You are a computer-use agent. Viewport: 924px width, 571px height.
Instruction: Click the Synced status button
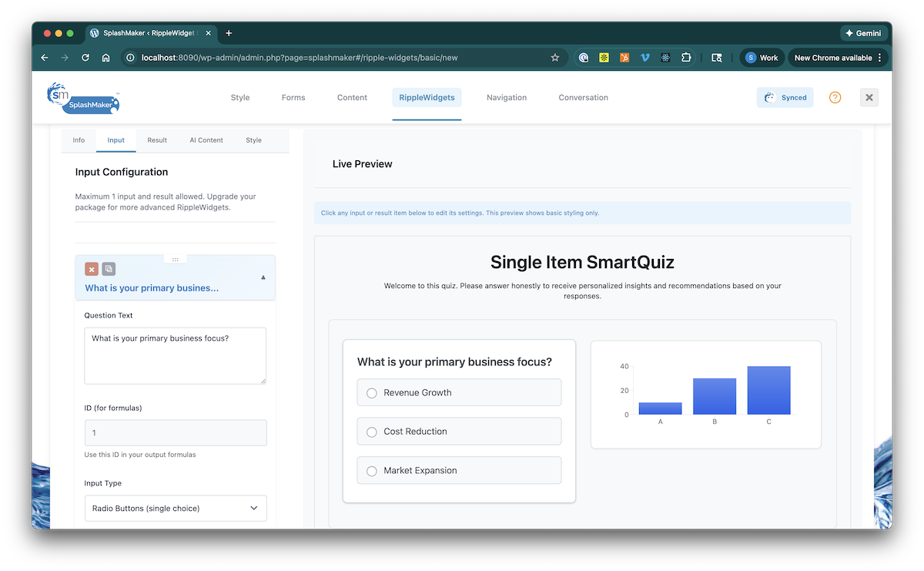(785, 98)
